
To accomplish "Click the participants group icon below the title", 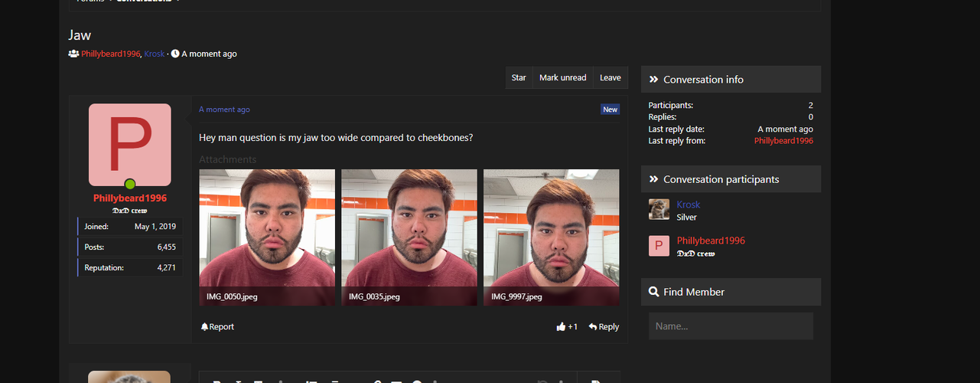I will [73, 54].
